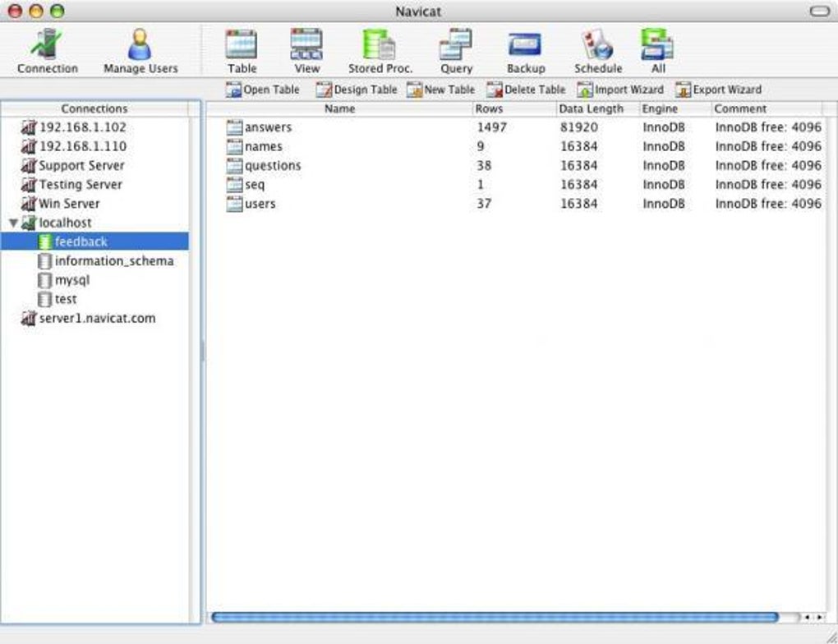Click the answers table icon

click(x=234, y=127)
